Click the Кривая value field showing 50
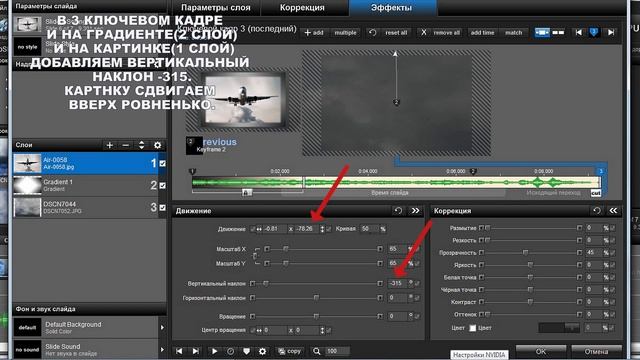Screen dimensions: 640x360 pos(369,229)
